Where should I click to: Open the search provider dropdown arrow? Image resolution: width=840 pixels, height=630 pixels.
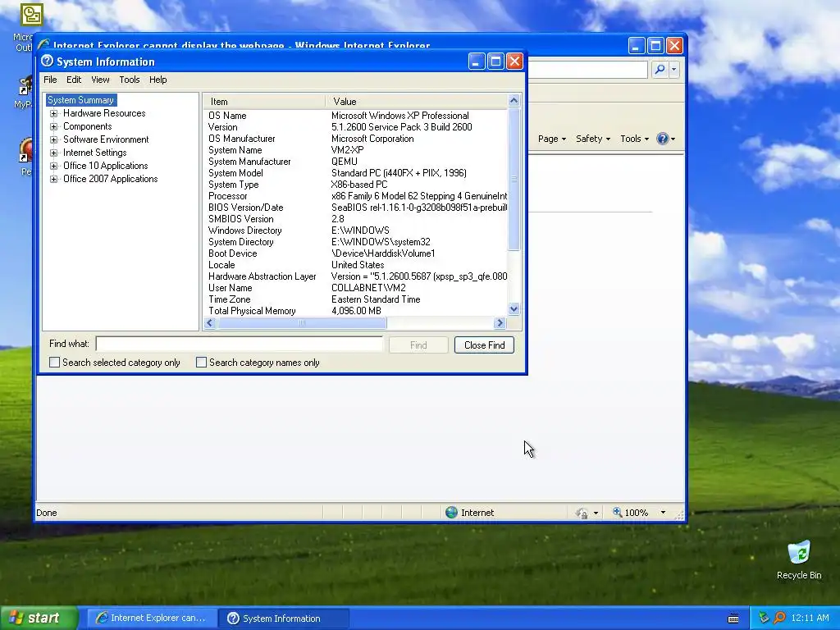[x=674, y=69]
